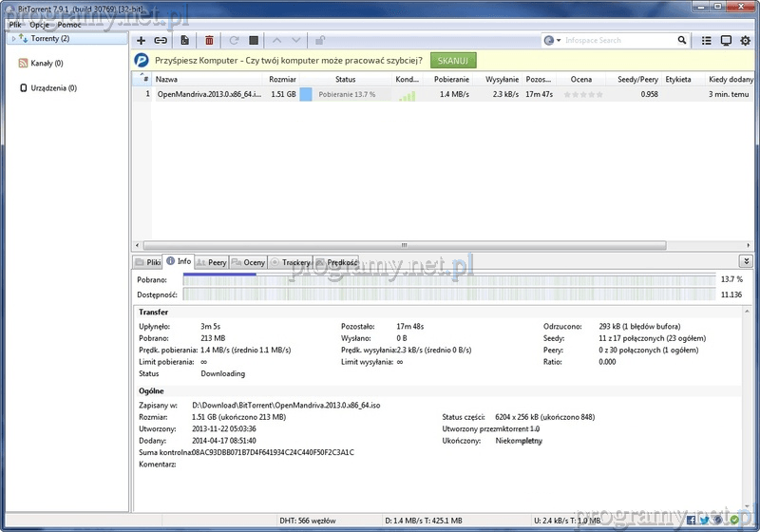Open the search engine dropdown
Screen dimensions: 760x532
click(x=552, y=41)
